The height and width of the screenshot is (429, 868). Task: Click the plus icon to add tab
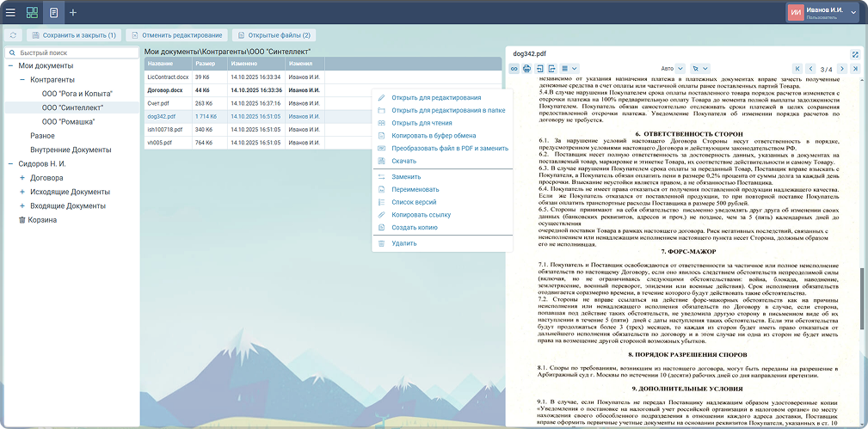click(x=73, y=13)
